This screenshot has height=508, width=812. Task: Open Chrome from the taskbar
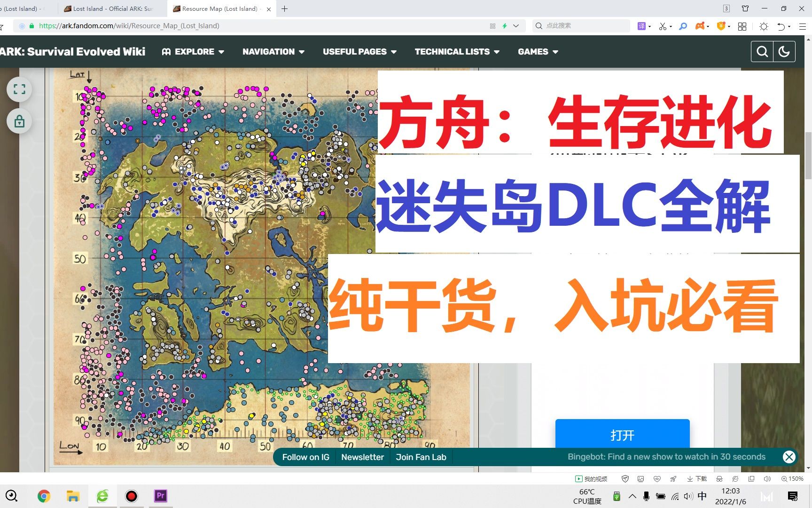pyautogui.click(x=44, y=496)
